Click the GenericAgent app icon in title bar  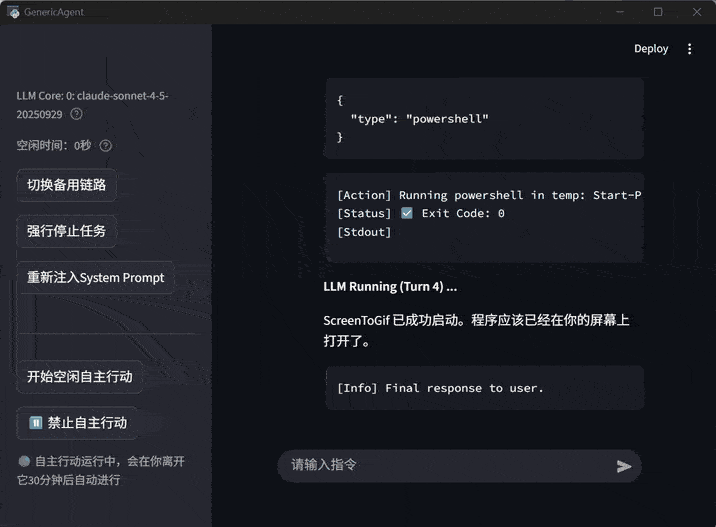tap(13, 12)
